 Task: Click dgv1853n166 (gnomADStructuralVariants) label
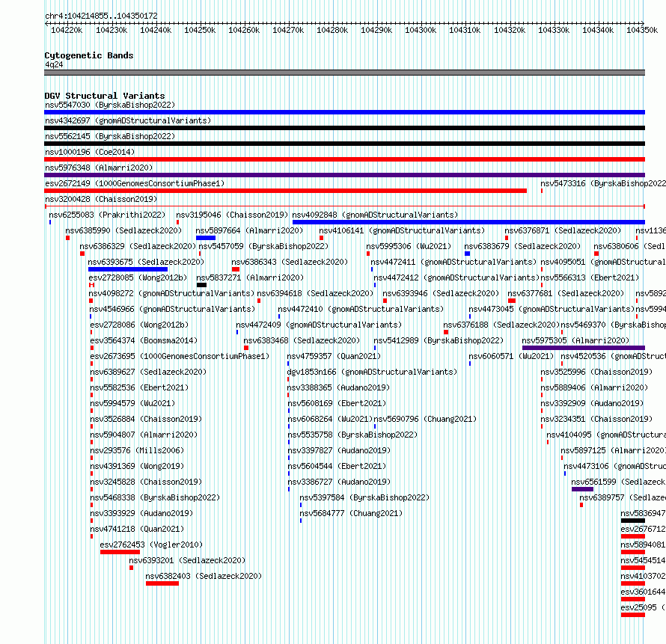click(372, 372)
